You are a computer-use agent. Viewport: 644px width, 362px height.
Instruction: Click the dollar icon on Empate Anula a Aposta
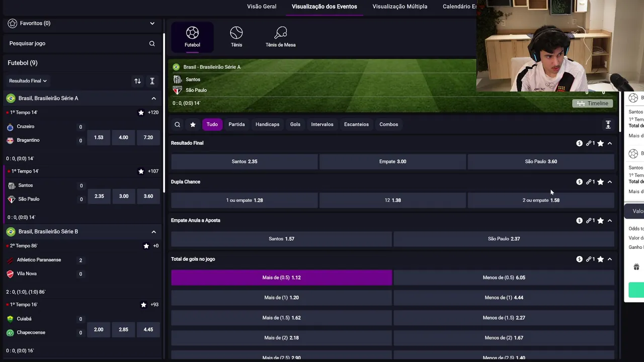click(580, 221)
